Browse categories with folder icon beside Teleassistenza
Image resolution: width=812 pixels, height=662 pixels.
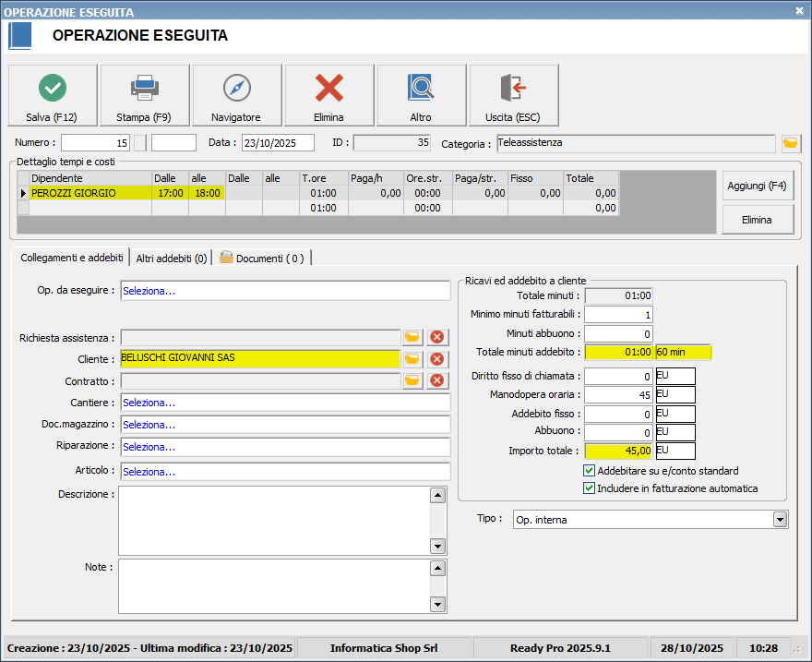click(791, 143)
